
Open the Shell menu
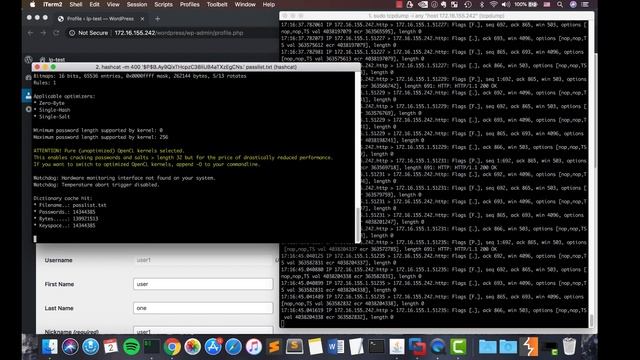click(76, 4)
